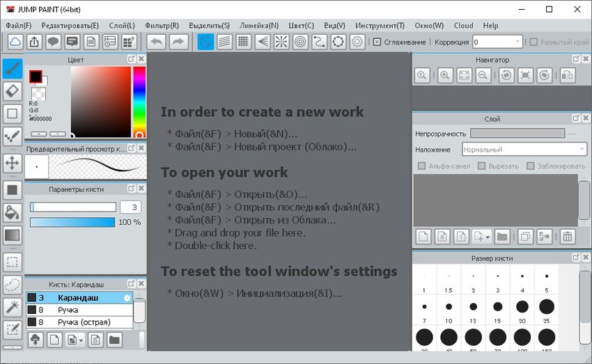Open the Файл(F) menu
592x364 pixels.
point(19,26)
